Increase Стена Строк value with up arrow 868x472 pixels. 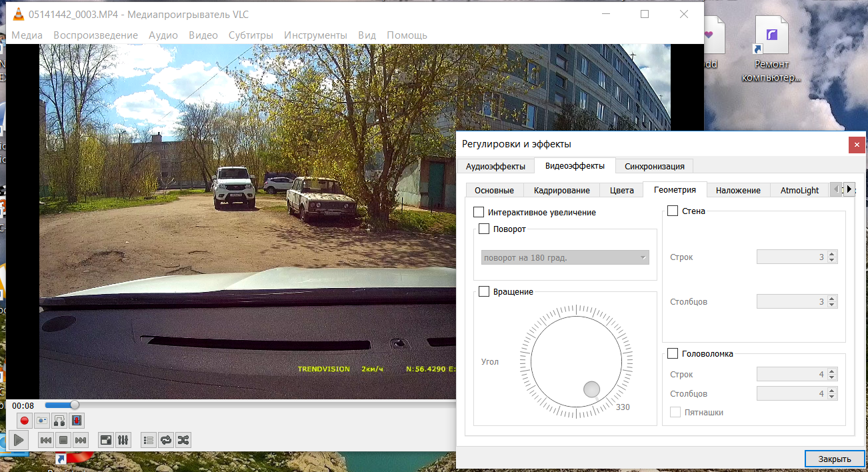pos(832,254)
